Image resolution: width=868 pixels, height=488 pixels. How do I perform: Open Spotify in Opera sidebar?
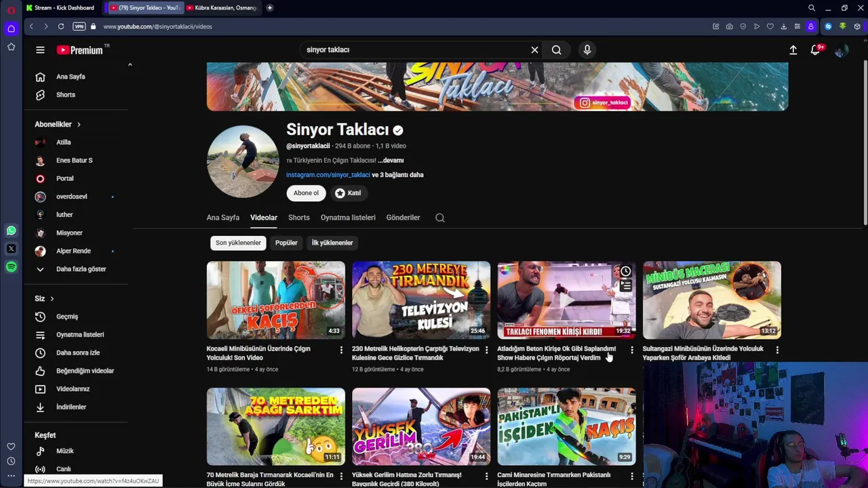point(11,267)
